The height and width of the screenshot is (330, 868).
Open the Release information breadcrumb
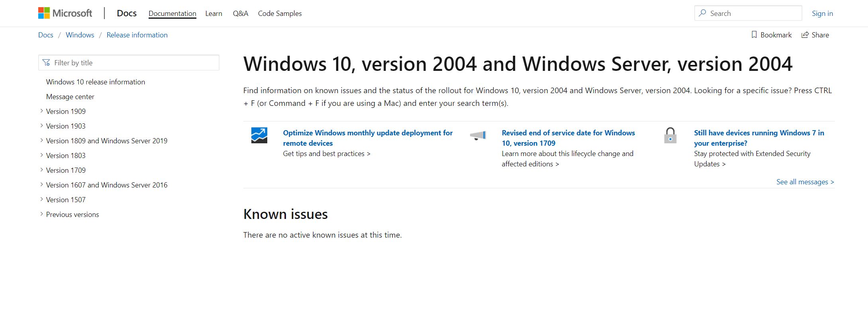tap(137, 35)
